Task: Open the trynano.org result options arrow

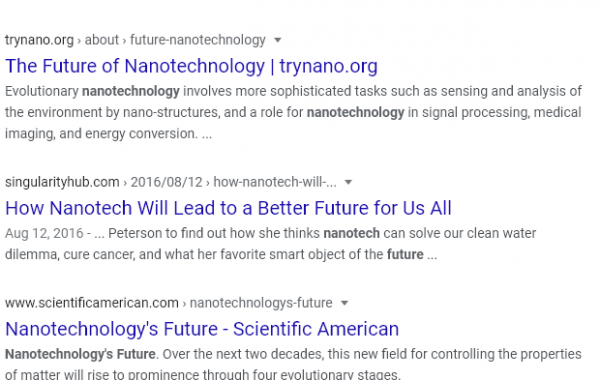Action: 278,40
